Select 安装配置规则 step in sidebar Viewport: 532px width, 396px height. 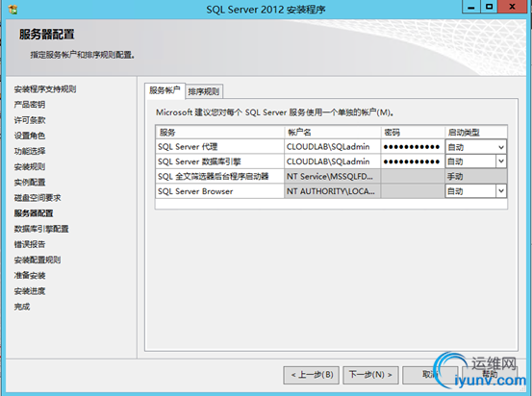click(38, 260)
